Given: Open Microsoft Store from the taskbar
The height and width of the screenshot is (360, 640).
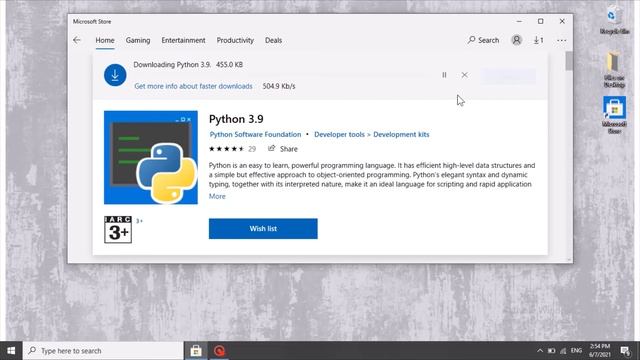Looking at the screenshot, I should click(x=196, y=351).
